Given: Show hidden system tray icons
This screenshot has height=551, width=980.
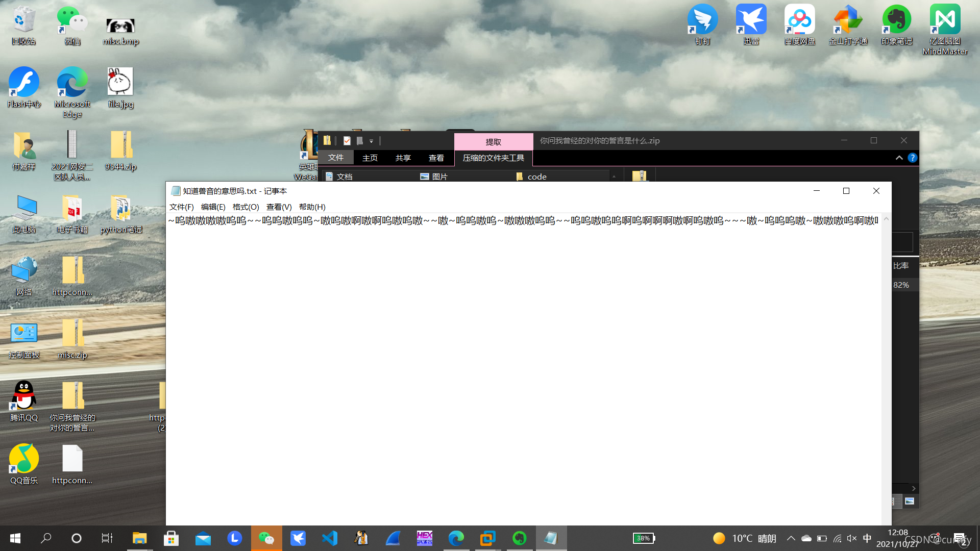Looking at the screenshot, I should [791, 538].
